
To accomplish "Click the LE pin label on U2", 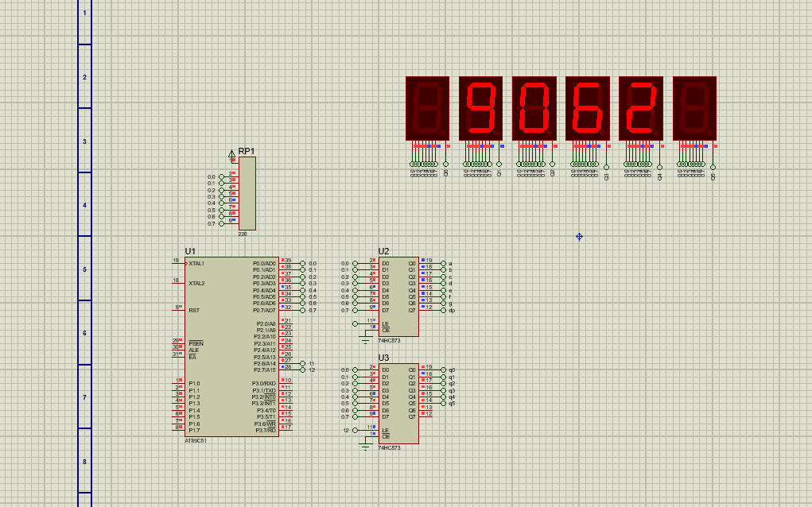I will [x=385, y=324].
